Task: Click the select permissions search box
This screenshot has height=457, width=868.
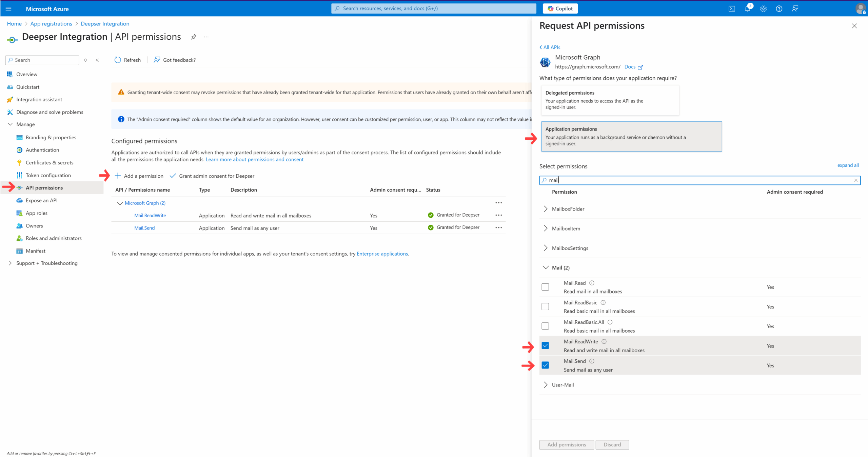Action: pos(700,180)
